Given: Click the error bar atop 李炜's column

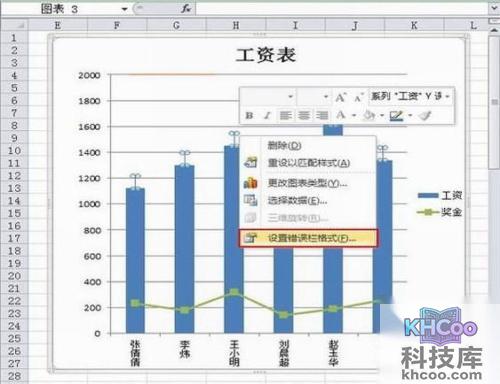Looking at the screenshot, I should [x=185, y=158].
